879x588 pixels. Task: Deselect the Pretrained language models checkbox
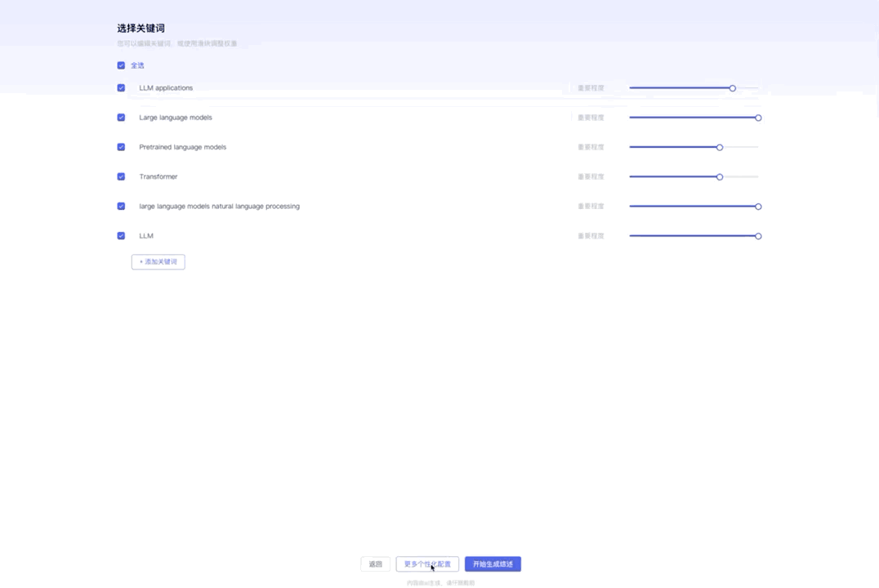tap(121, 147)
